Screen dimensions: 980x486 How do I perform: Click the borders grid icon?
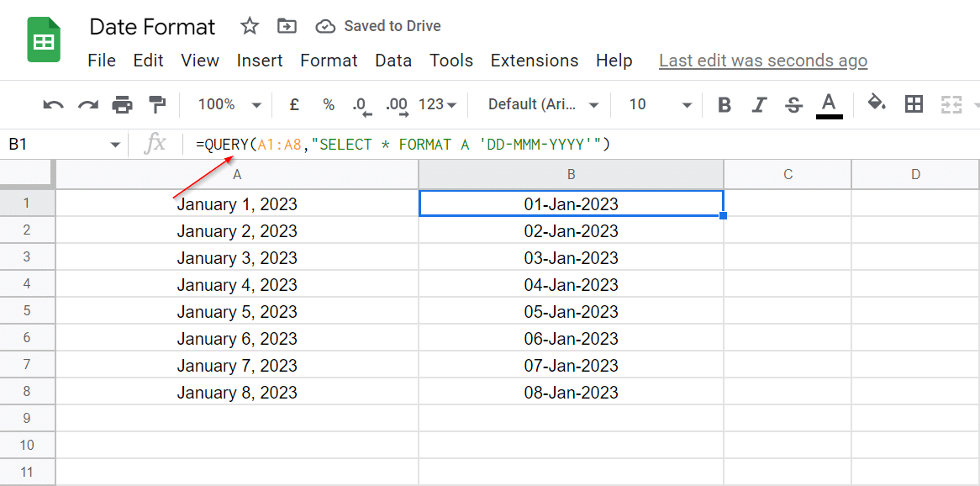[x=914, y=104]
